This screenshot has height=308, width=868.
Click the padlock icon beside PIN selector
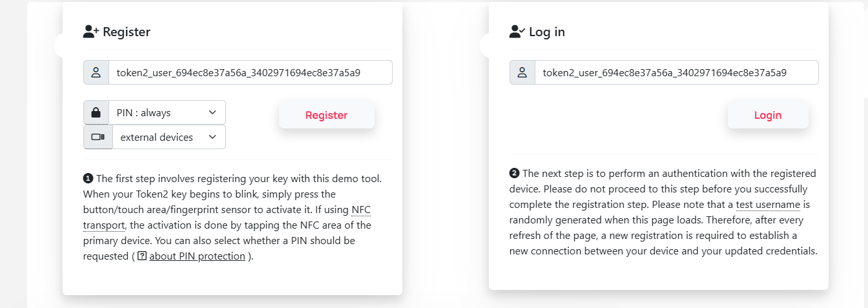(96, 112)
